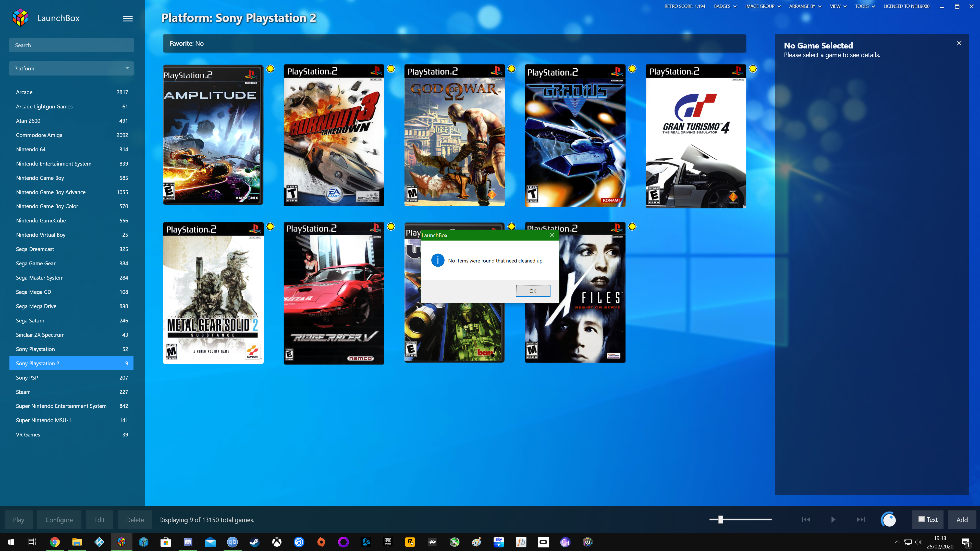Select Sega Dreamcast platform
Screen dimensions: 980x551
[x=71, y=249]
